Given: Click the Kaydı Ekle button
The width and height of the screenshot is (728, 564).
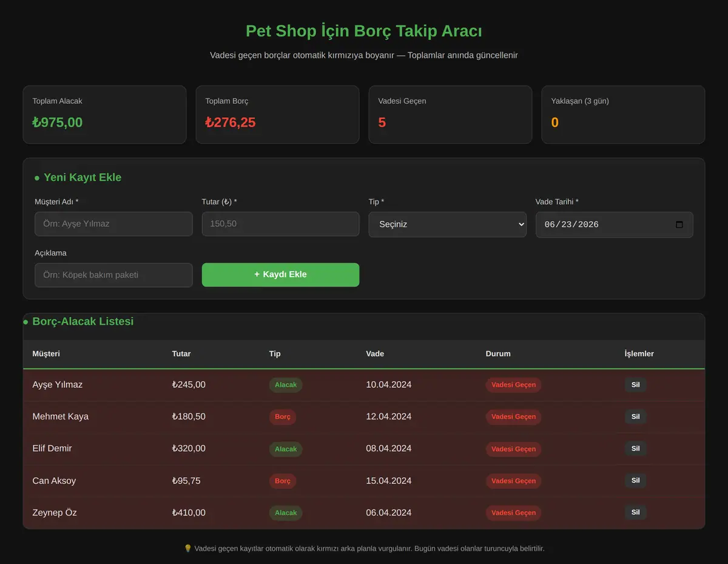Looking at the screenshot, I should (x=280, y=274).
